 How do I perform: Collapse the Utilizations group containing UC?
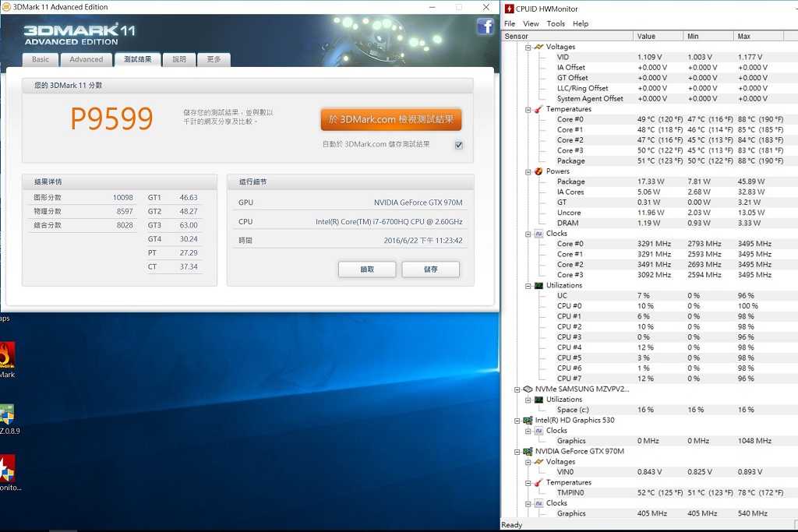(528, 286)
